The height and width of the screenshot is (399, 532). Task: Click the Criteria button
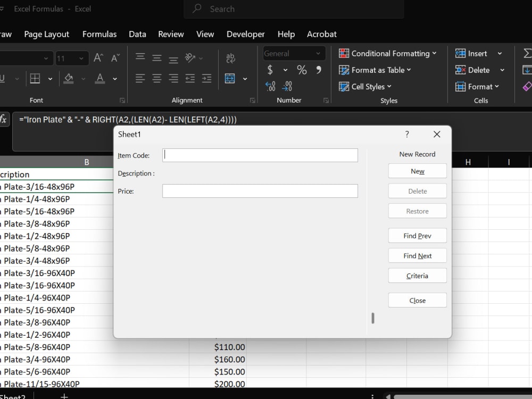(417, 276)
